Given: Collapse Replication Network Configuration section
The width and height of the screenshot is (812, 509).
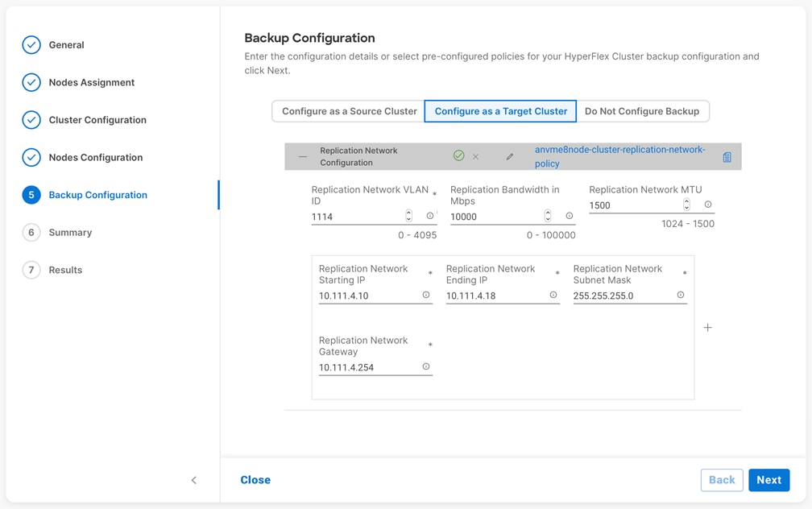Looking at the screenshot, I should [x=303, y=156].
